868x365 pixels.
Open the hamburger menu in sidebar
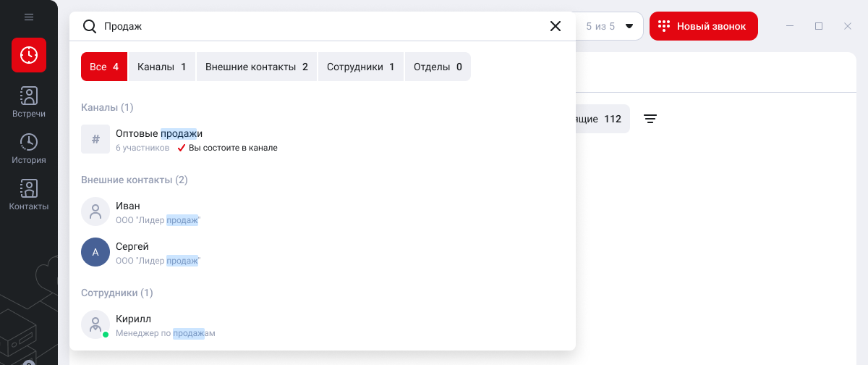point(29,17)
